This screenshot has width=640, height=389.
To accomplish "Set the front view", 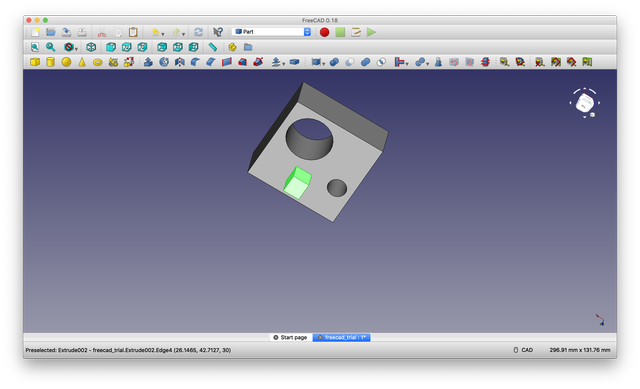I will click(111, 47).
